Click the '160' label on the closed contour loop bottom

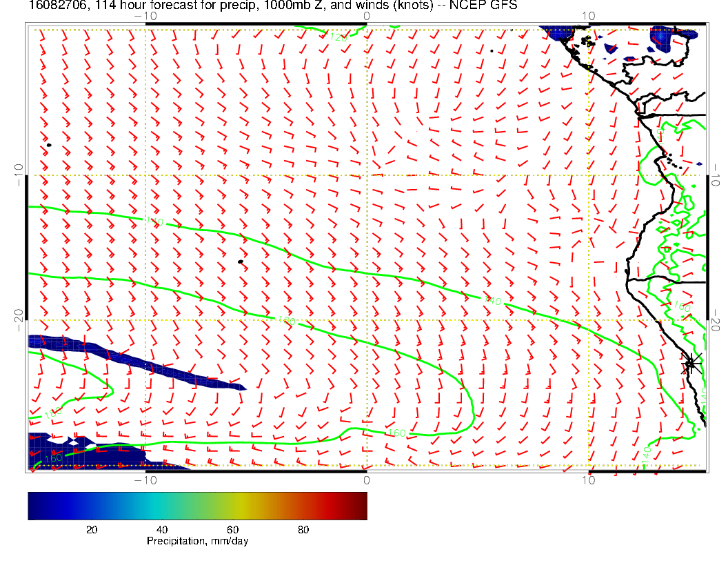(396, 433)
